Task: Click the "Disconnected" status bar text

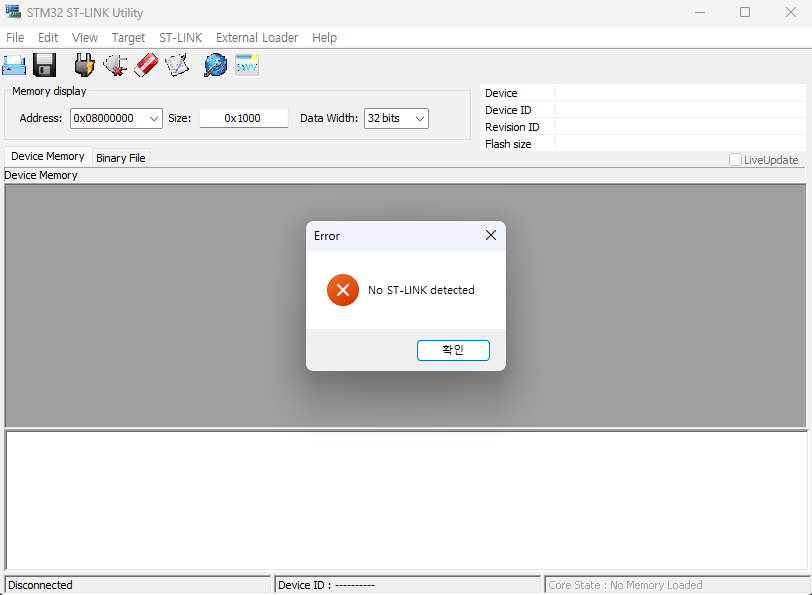Action: (40, 585)
